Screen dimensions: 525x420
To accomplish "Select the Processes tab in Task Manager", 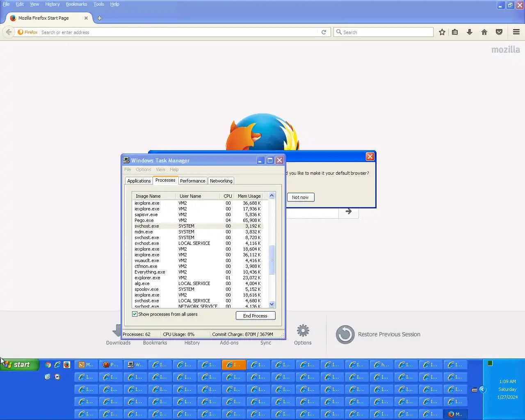I will pos(165,180).
